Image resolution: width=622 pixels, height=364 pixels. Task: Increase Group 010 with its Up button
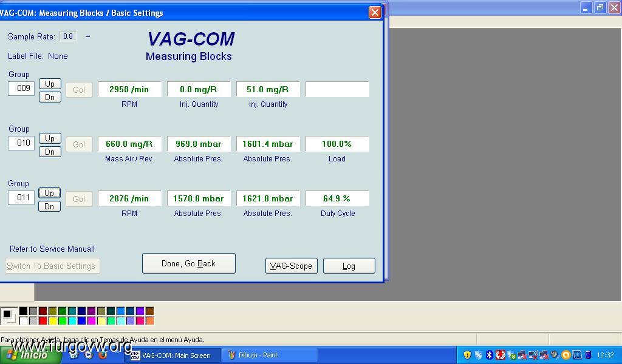click(x=50, y=139)
